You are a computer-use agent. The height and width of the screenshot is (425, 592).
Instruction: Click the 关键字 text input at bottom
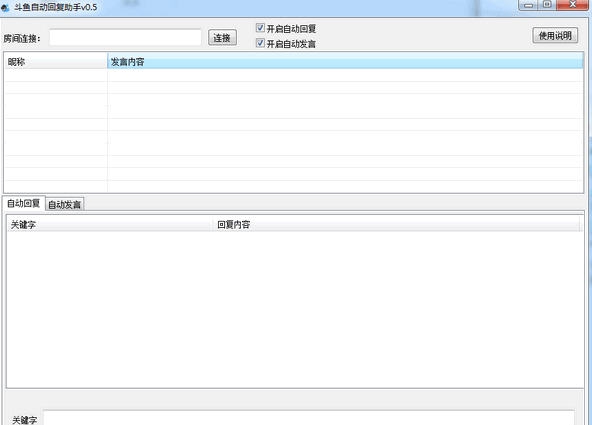(309, 418)
